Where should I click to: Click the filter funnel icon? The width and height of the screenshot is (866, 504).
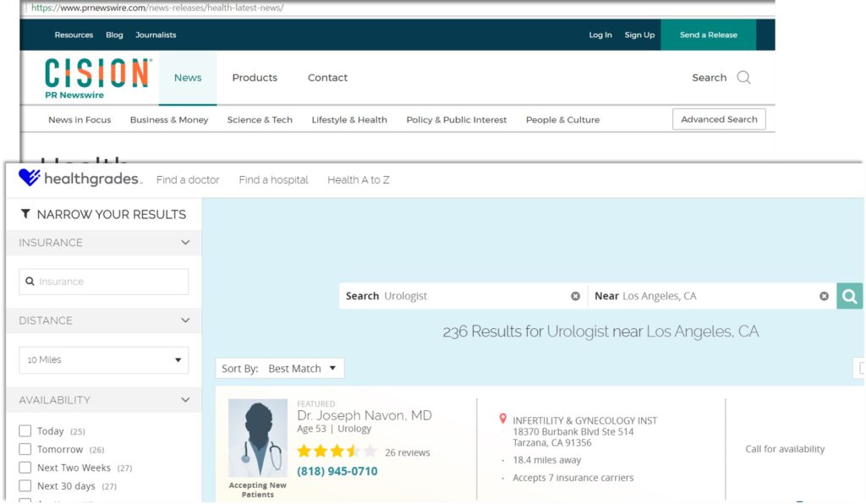25,214
